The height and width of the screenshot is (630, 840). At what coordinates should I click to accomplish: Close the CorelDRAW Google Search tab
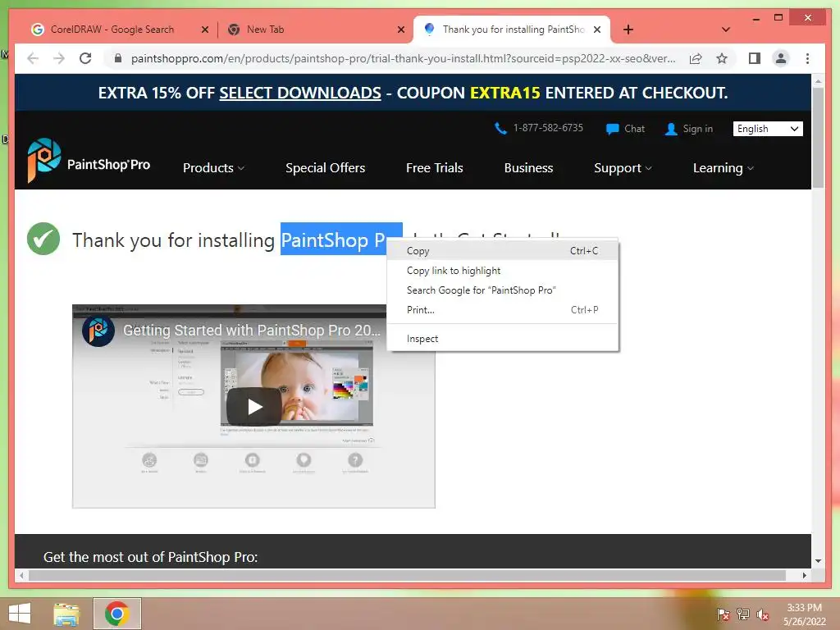(x=204, y=30)
